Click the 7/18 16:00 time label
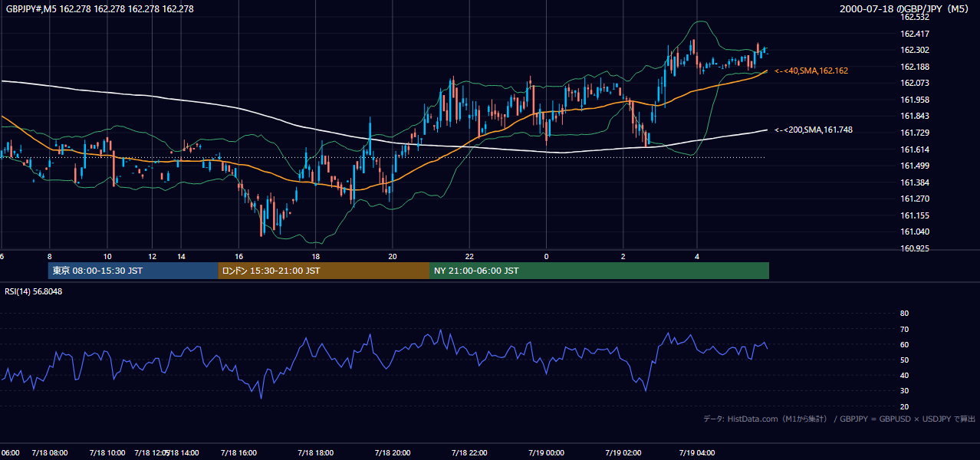This screenshot has height=460, width=980. pos(238,453)
